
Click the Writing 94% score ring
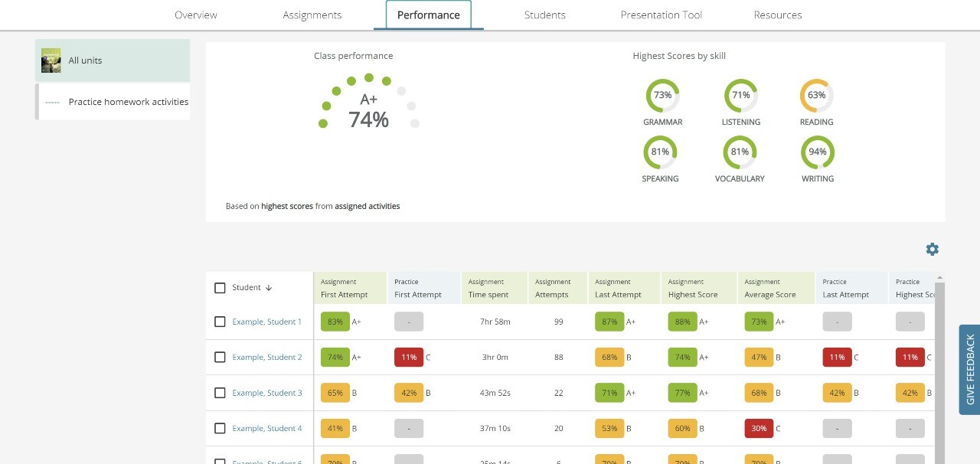(817, 152)
